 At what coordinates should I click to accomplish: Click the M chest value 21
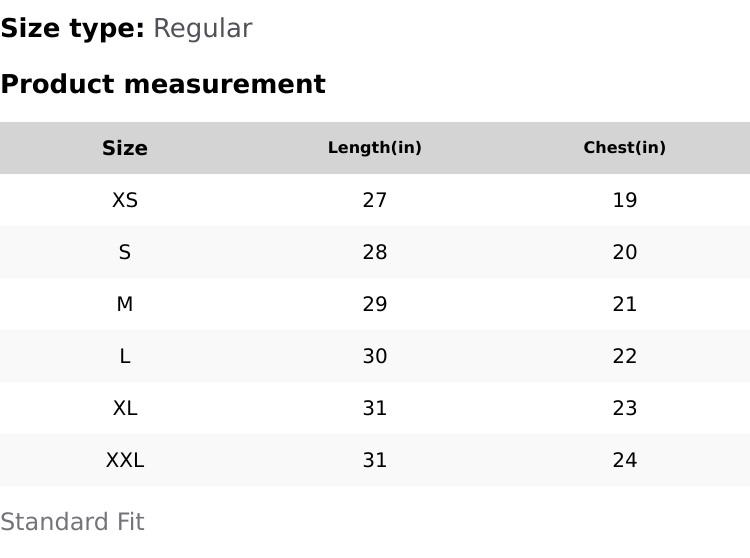point(625,304)
